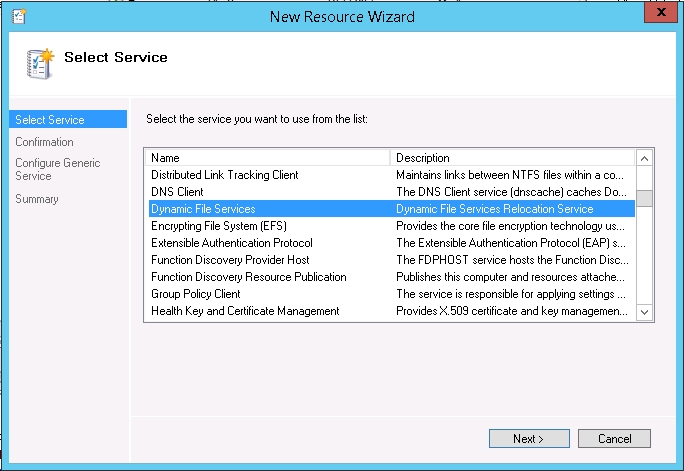Viewport: 684px width, 471px height.
Task: Click the service list scrollbar thumb
Action: coord(644,197)
